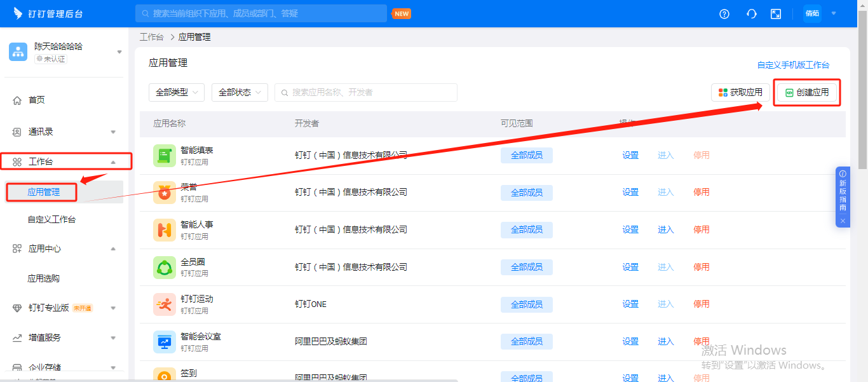Open 设置 for 智能会议室
Image resolution: width=868 pixels, height=382 pixels.
pyautogui.click(x=630, y=341)
